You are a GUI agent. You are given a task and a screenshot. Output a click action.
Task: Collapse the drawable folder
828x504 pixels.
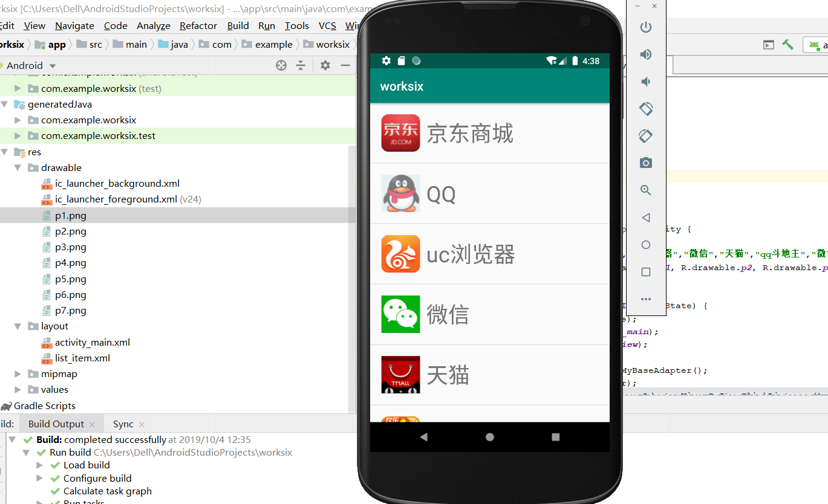click(x=18, y=167)
